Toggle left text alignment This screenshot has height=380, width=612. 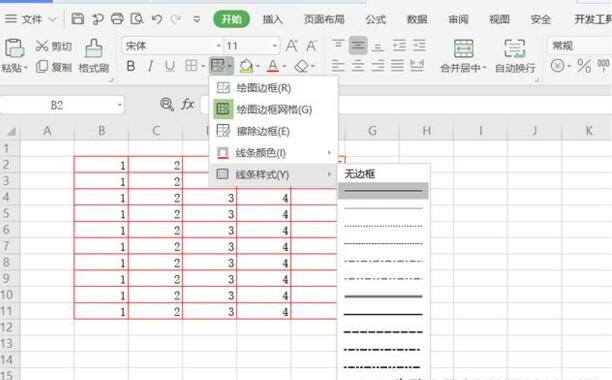[338, 66]
